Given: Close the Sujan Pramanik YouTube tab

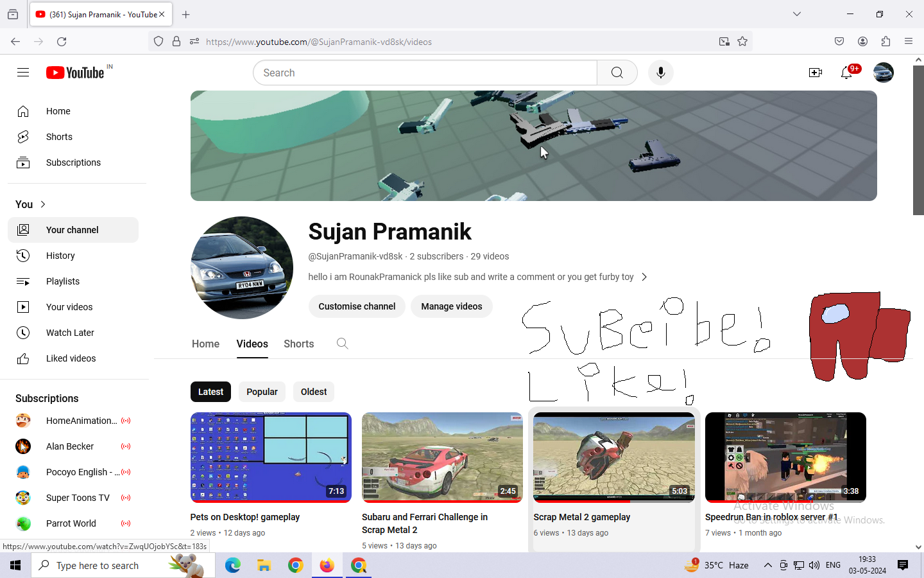Looking at the screenshot, I should 162,14.
